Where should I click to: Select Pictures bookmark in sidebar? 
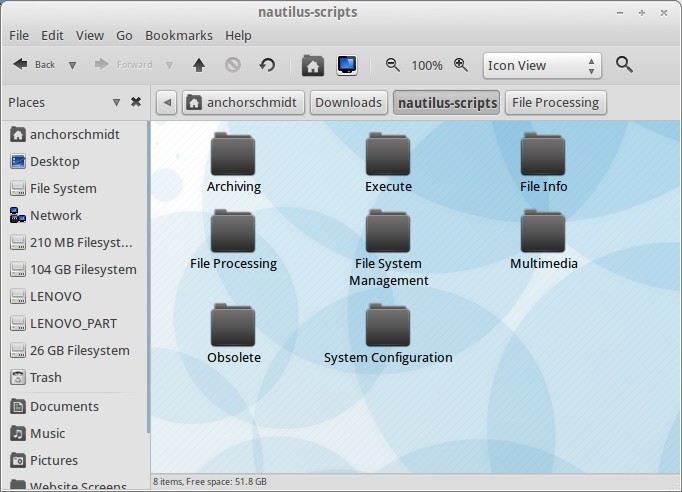[74, 460]
